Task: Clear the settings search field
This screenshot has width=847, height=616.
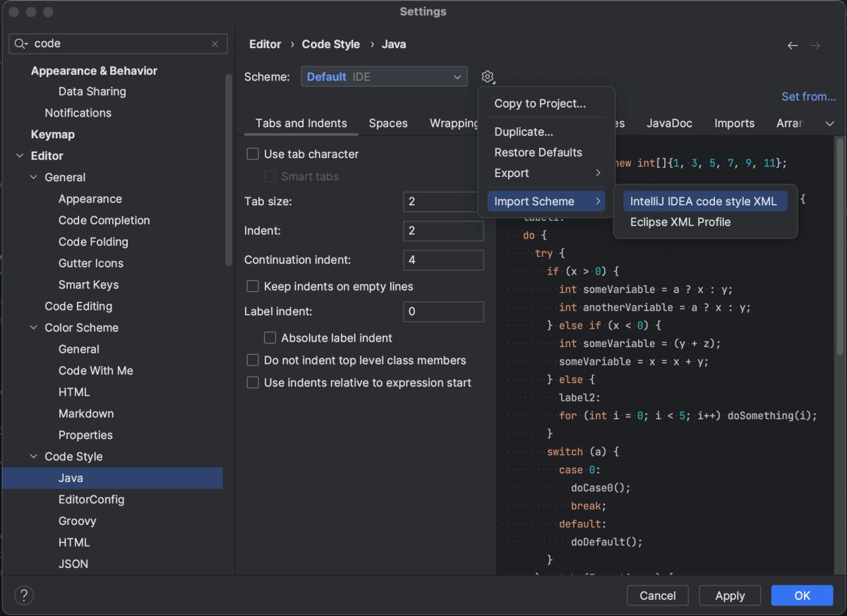Action: [215, 44]
